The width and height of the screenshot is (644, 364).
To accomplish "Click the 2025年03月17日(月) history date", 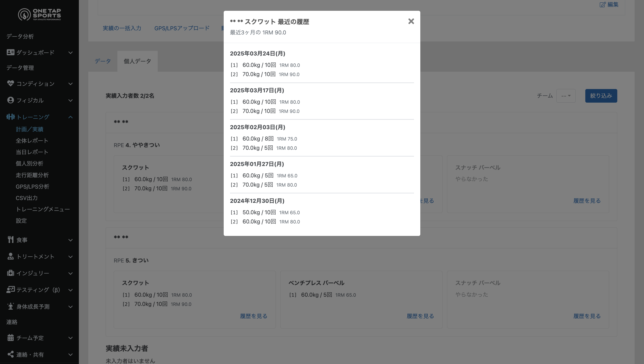I will (257, 90).
